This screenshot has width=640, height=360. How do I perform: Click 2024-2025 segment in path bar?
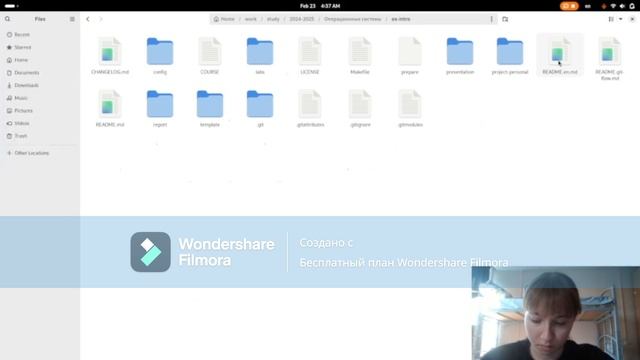point(302,19)
